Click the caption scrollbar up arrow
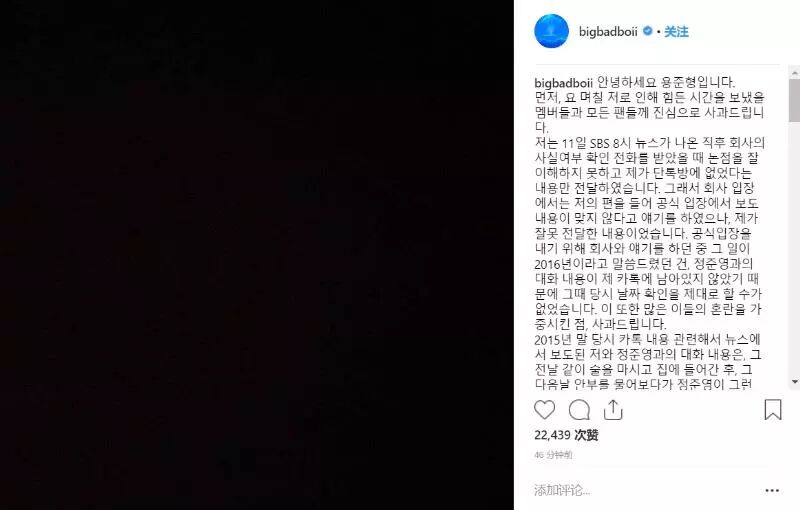This screenshot has width=800, height=510. [794, 73]
